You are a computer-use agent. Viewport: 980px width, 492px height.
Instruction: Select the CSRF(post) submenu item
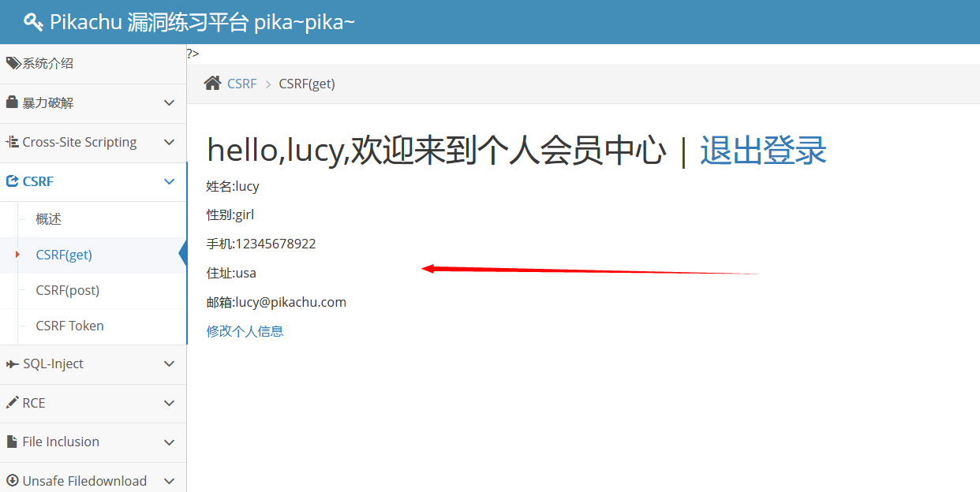[68, 290]
